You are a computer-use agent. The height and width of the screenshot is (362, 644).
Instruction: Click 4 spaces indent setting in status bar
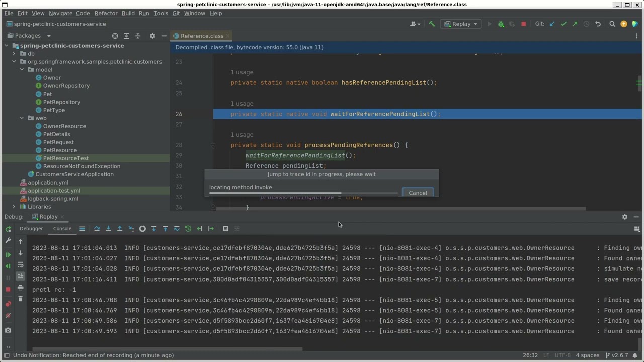click(x=588, y=355)
